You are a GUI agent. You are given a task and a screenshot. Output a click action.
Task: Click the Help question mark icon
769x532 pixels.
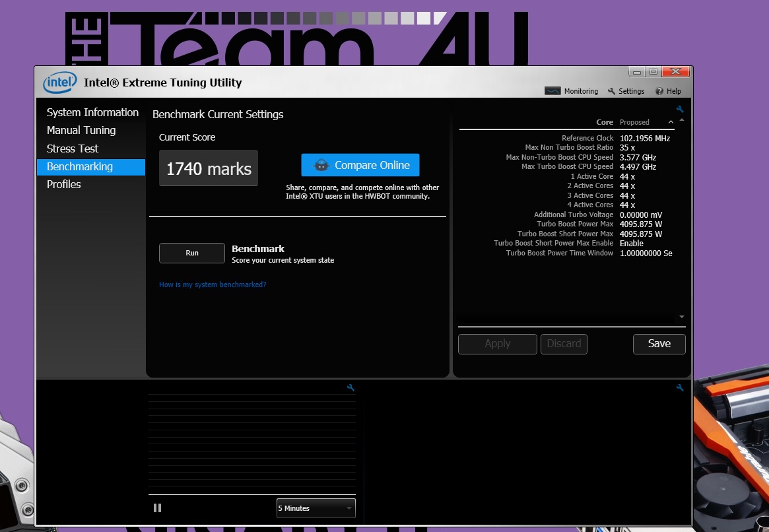pos(659,91)
